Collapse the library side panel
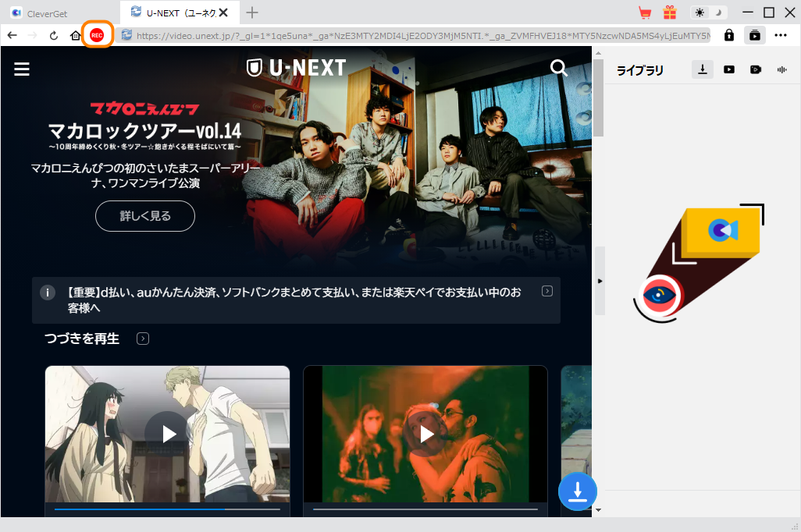The image size is (801, 532). tap(600, 281)
